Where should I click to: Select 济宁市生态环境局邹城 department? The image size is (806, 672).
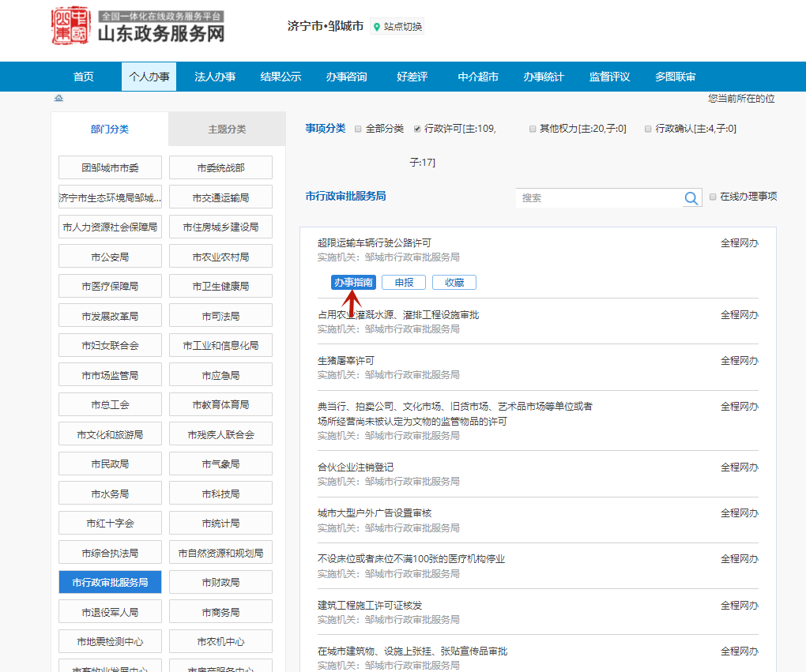coord(110,197)
